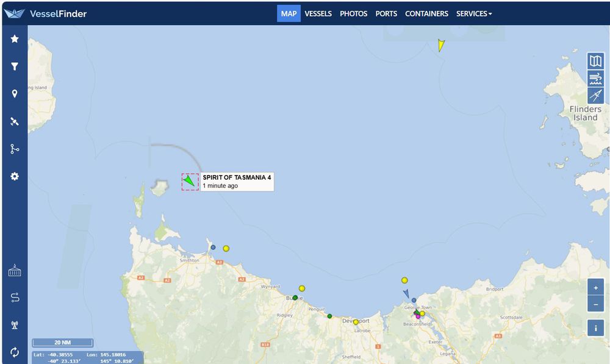610x364 pixels.
Task: Zoom in with the plus button
Action: point(595,288)
